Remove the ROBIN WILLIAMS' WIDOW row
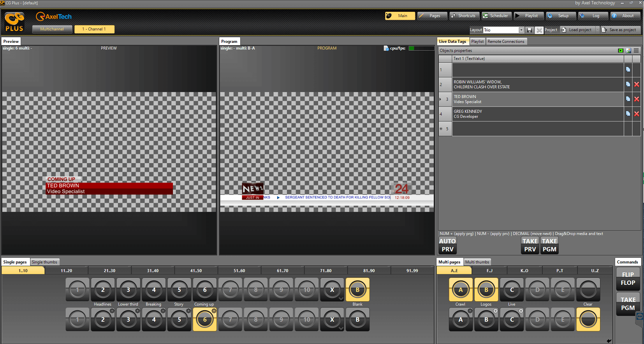This screenshot has height=344, width=644. coord(637,84)
